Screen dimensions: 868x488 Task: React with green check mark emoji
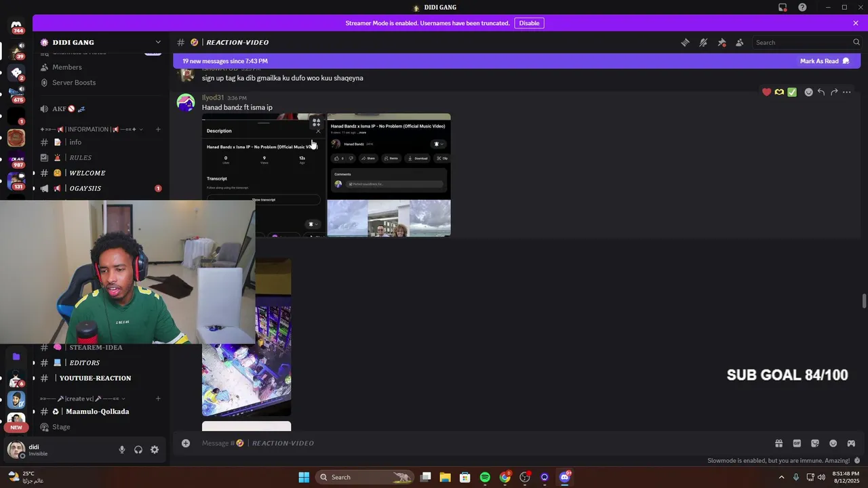(x=792, y=92)
